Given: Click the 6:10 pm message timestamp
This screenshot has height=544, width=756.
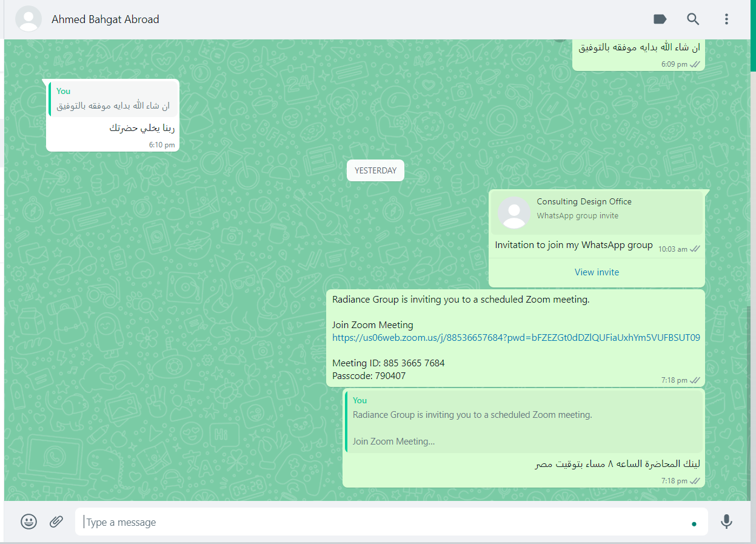Looking at the screenshot, I should [x=162, y=145].
